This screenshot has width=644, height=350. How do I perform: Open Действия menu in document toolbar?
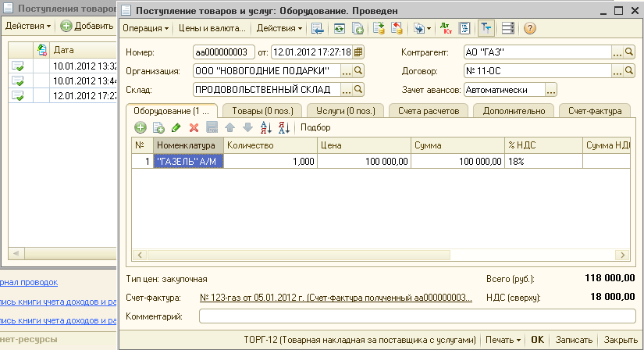[x=279, y=29]
